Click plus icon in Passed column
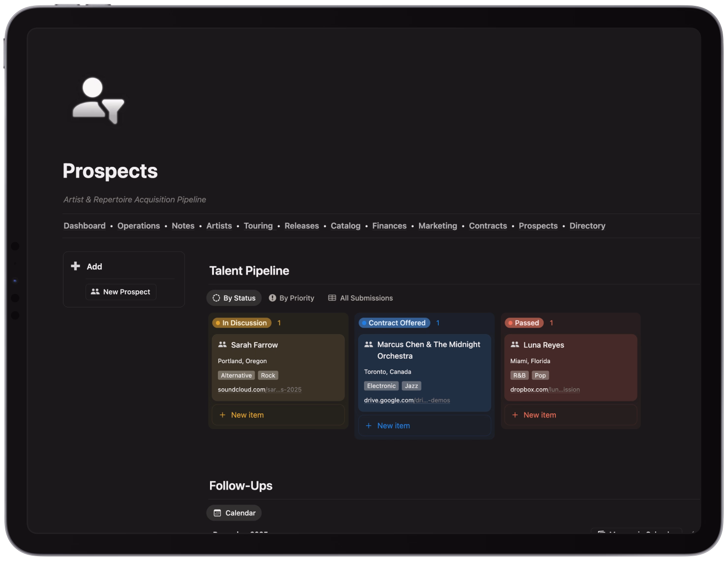 point(515,415)
